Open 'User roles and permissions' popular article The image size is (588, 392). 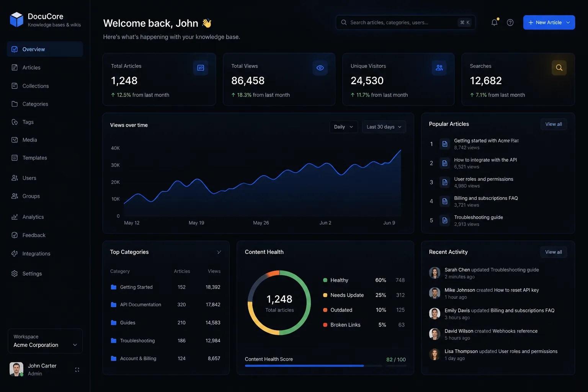[483, 179]
